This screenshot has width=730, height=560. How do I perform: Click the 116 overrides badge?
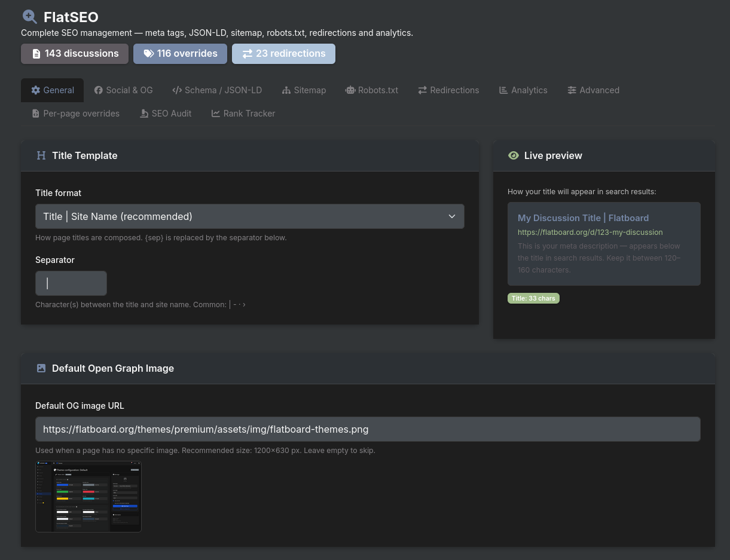(180, 54)
